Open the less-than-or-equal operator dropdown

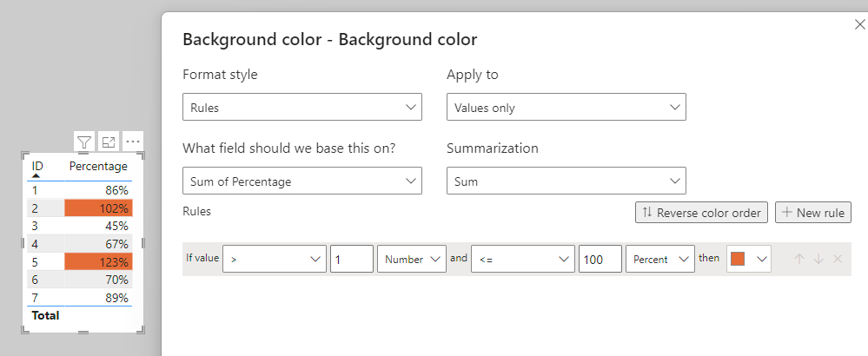[522, 259]
